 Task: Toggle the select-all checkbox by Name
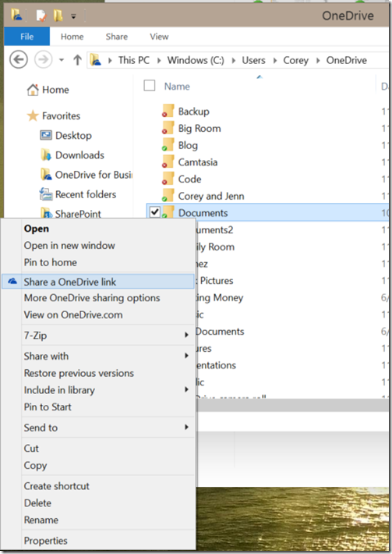[150, 85]
